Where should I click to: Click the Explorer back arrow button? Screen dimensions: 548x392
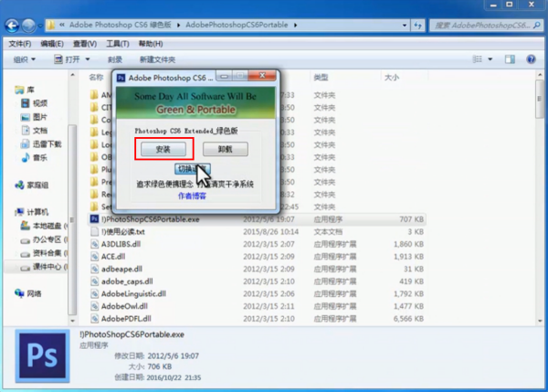coord(12,26)
